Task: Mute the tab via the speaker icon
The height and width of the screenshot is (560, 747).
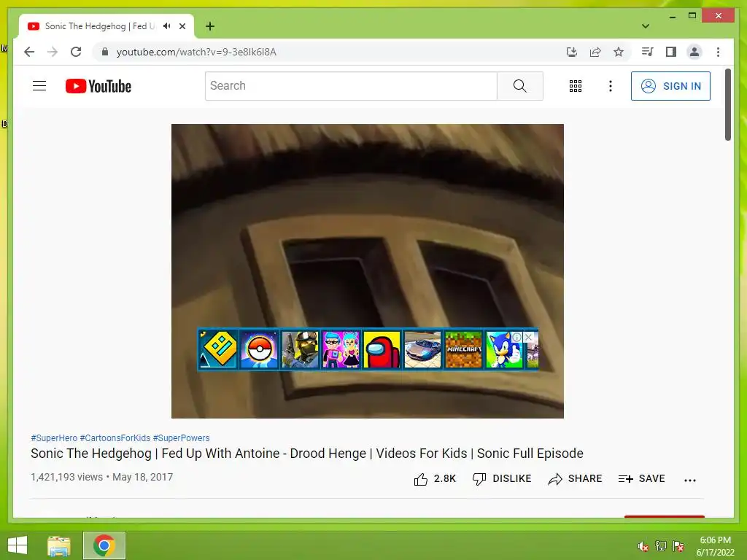Action: coord(166,26)
